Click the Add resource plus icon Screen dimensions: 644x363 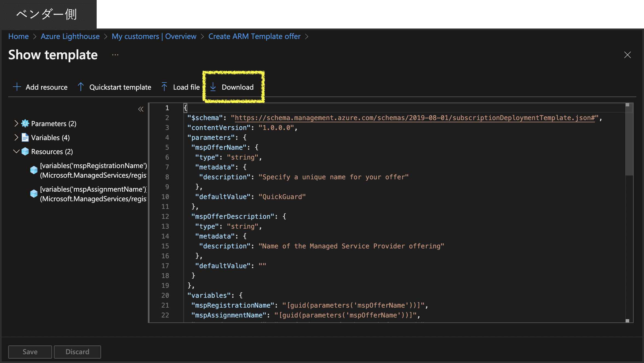17,87
